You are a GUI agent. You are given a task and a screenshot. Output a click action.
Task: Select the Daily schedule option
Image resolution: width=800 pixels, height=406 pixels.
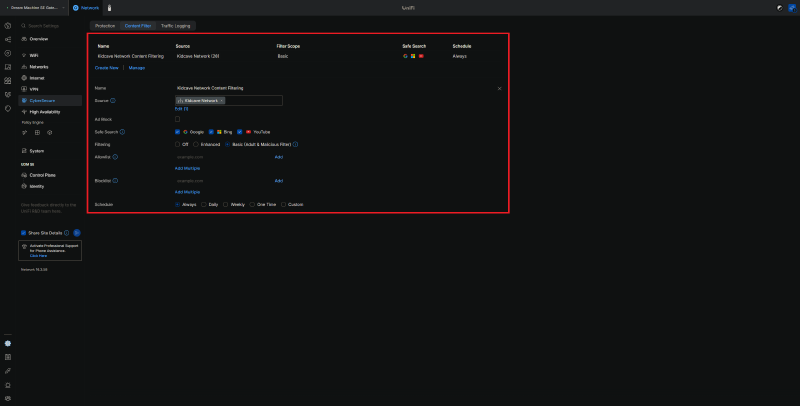[x=204, y=205]
